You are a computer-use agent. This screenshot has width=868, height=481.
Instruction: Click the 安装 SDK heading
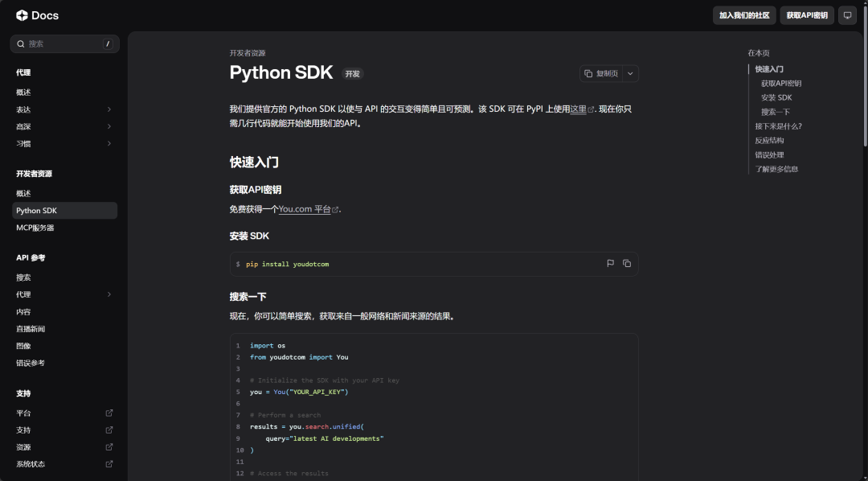click(x=249, y=236)
